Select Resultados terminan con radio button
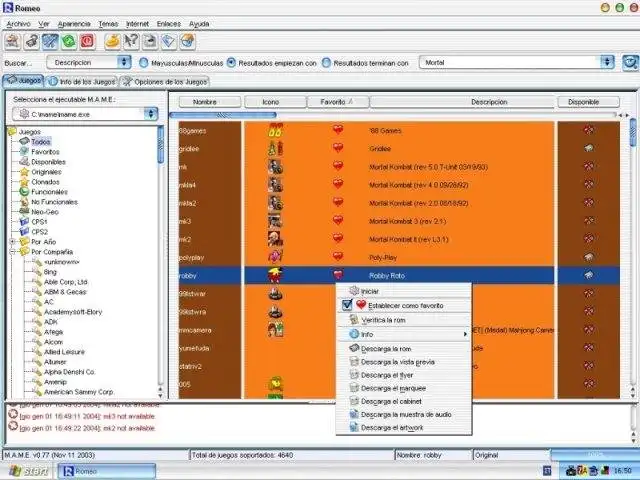The width and height of the screenshot is (640, 480). click(x=326, y=63)
